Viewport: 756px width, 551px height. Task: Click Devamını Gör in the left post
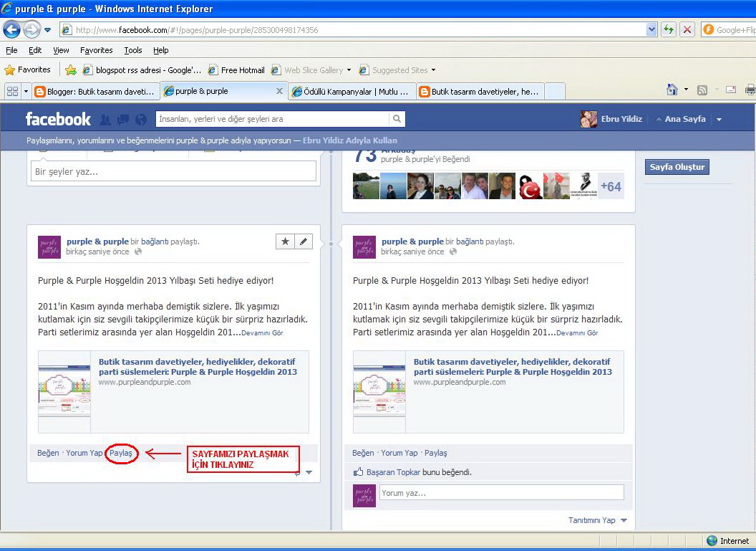[262, 333]
